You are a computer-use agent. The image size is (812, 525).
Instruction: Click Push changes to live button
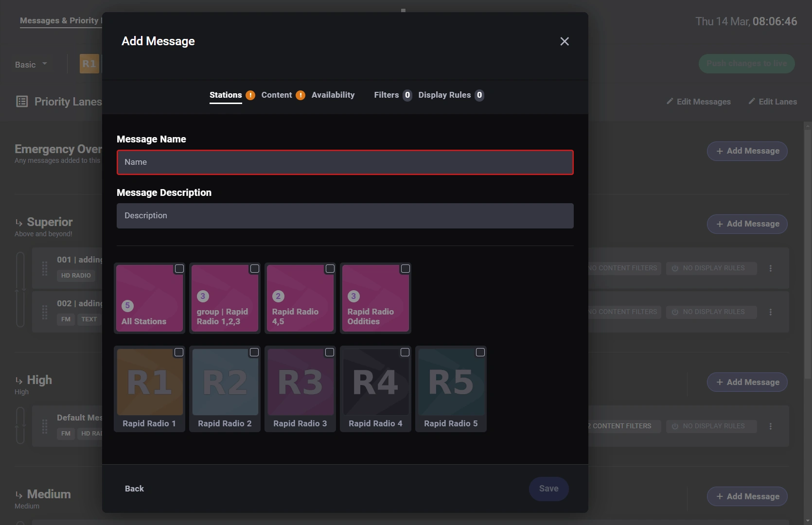pos(747,64)
